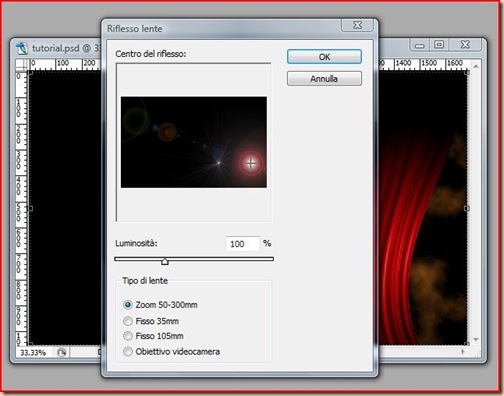Confirm lens flare with OK button
The height and width of the screenshot is (396, 504).
click(x=324, y=57)
